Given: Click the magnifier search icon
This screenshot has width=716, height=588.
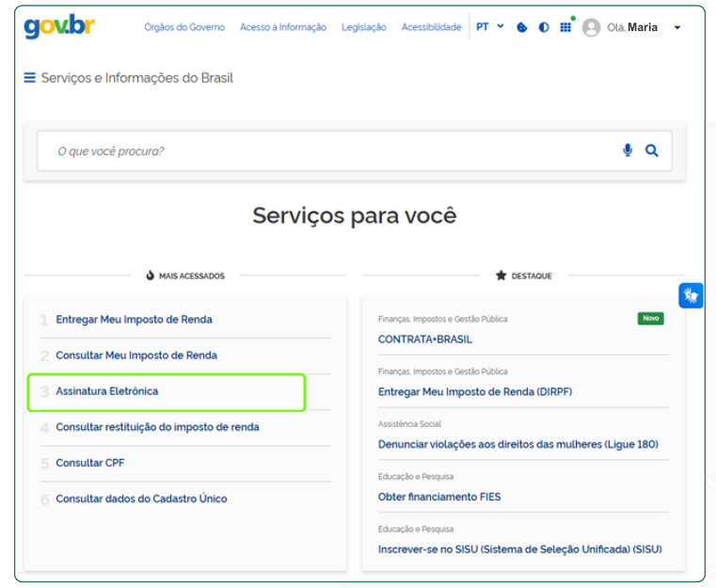Looking at the screenshot, I should tap(652, 151).
